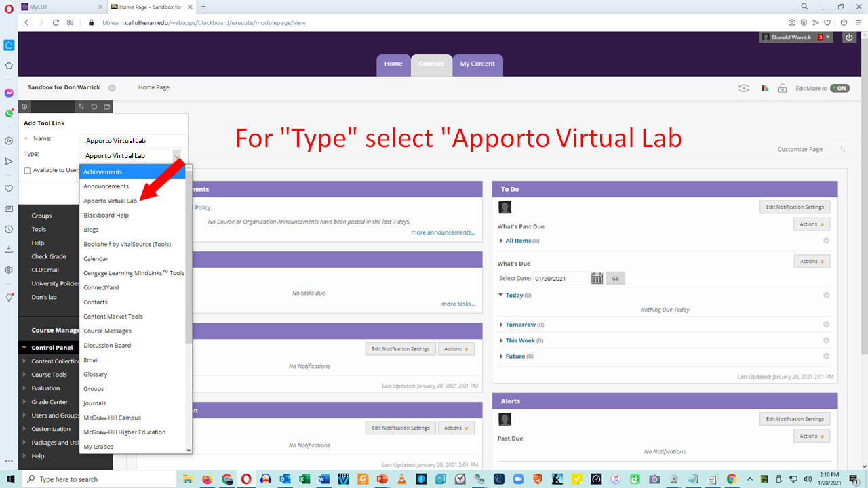Open Check Grade in the course menu
The width and height of the screenshot is (868, 488).
[49, 256]
